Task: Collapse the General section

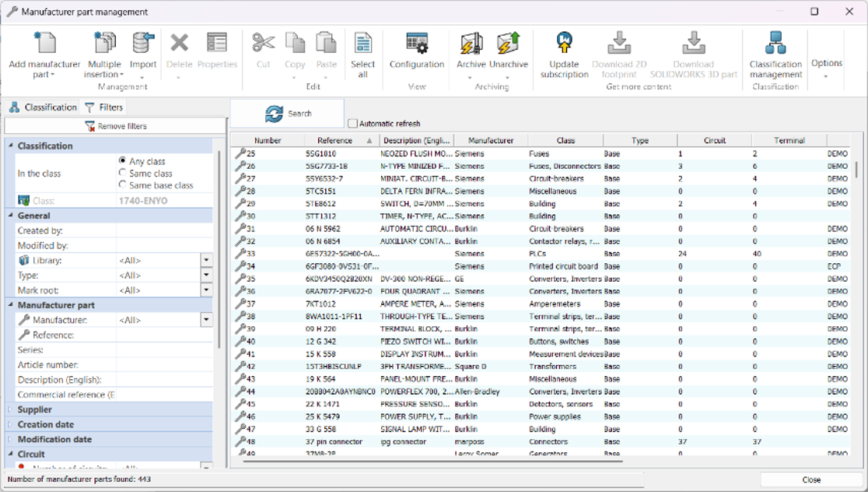Action: click(x=11, y=216)
